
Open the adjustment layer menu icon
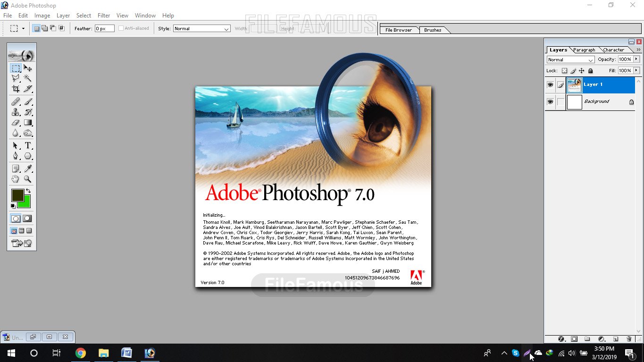(602, 339)
